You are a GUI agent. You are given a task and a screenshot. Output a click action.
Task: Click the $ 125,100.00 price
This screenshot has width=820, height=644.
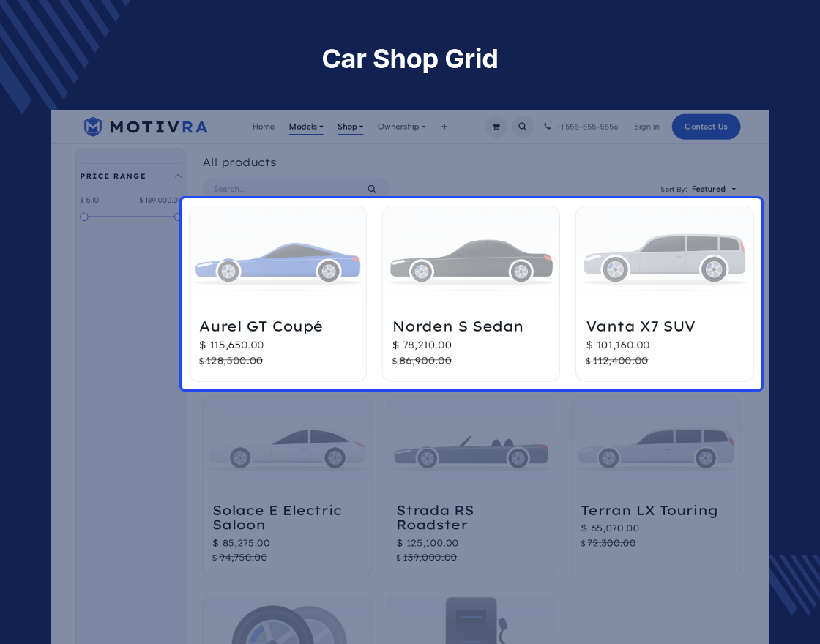click(428, 543)
